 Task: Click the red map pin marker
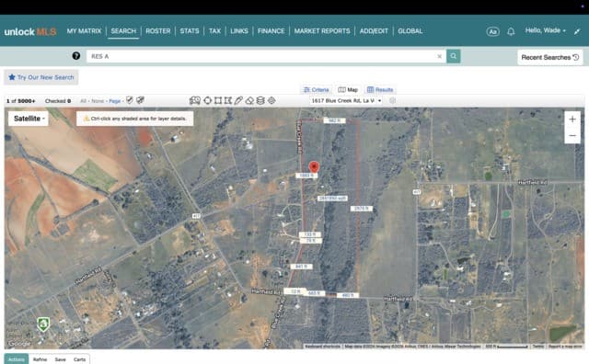point(314,167)
